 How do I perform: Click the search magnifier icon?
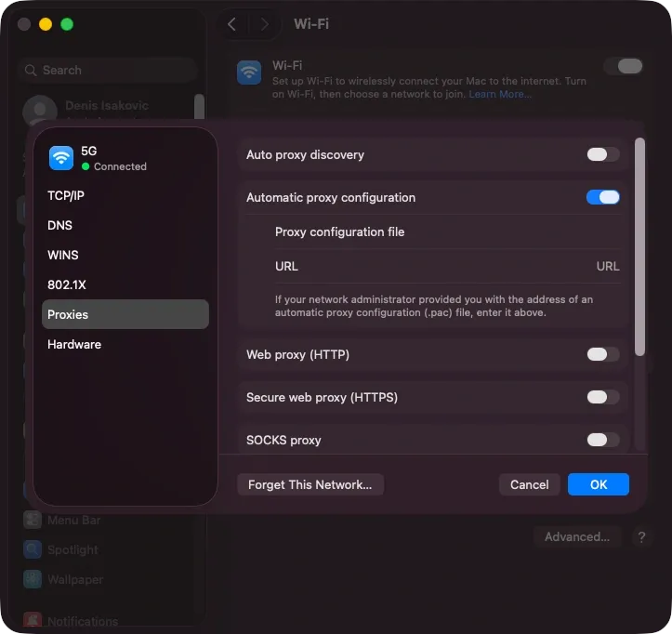31,71
